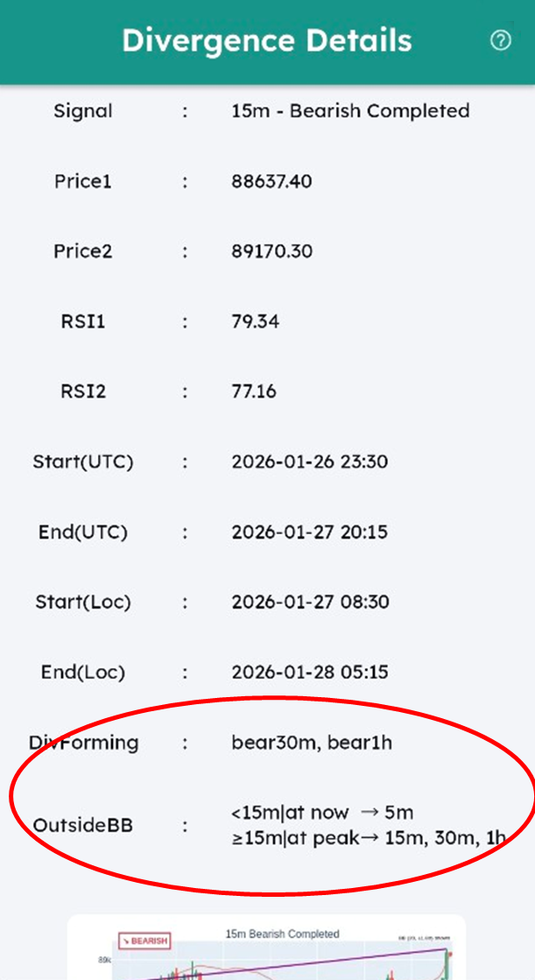Tap the End(UTC) time 2026-01-27 20:15
This screenshot has height=980, width=535.
pos(309,532)
